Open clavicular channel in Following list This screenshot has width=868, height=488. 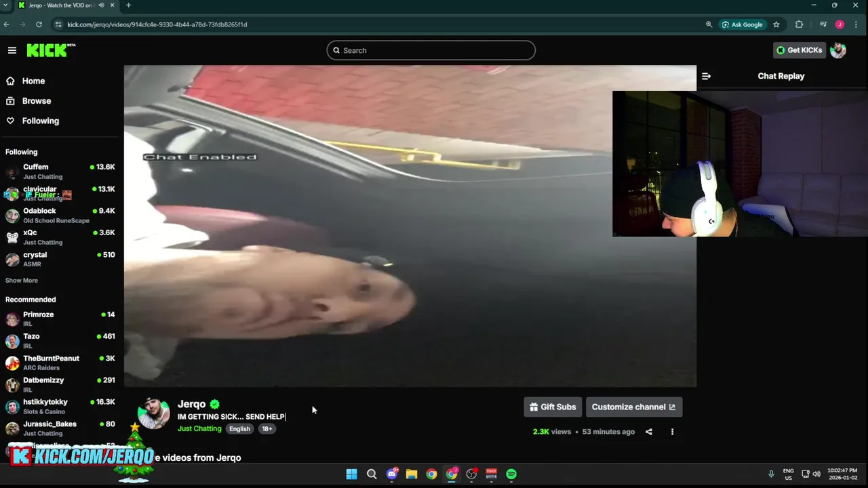[60, 193]
